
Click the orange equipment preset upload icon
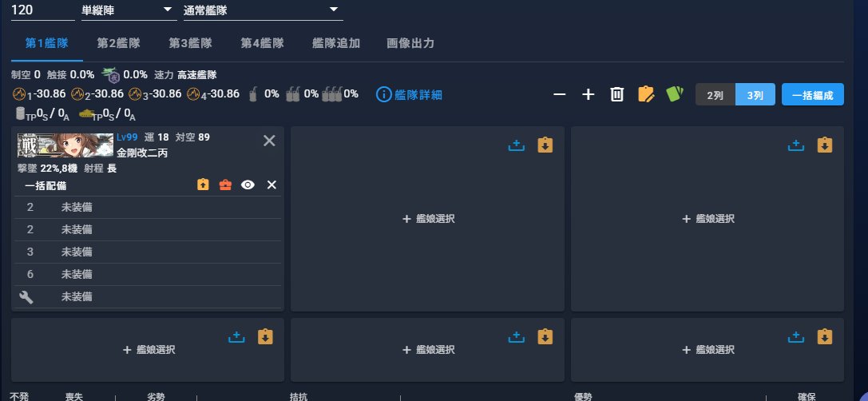(203, 185)
